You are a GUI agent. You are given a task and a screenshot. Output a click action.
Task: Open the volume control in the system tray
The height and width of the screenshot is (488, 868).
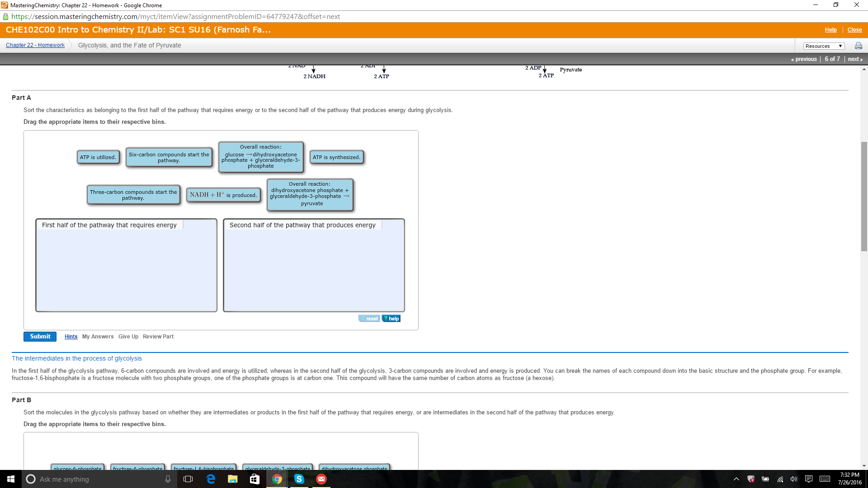coord(794,480)
